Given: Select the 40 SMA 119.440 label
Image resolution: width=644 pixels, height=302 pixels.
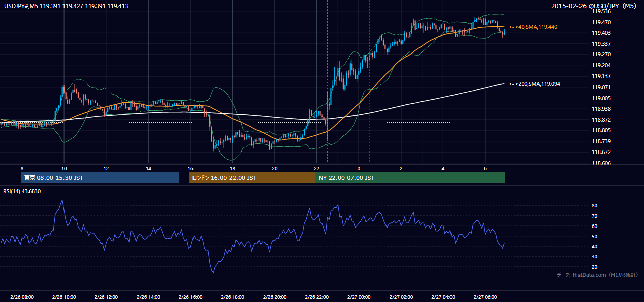Looking at the screenshot, I should click(533, 27).
